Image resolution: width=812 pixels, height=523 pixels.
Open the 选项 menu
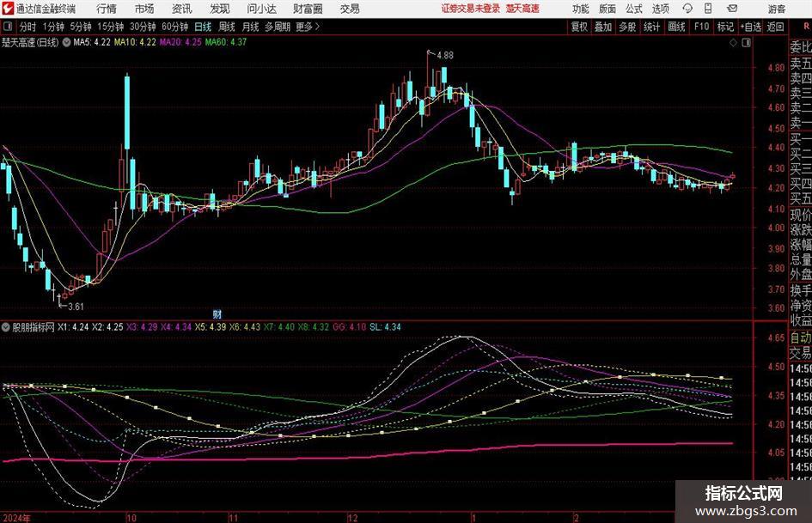661,9
